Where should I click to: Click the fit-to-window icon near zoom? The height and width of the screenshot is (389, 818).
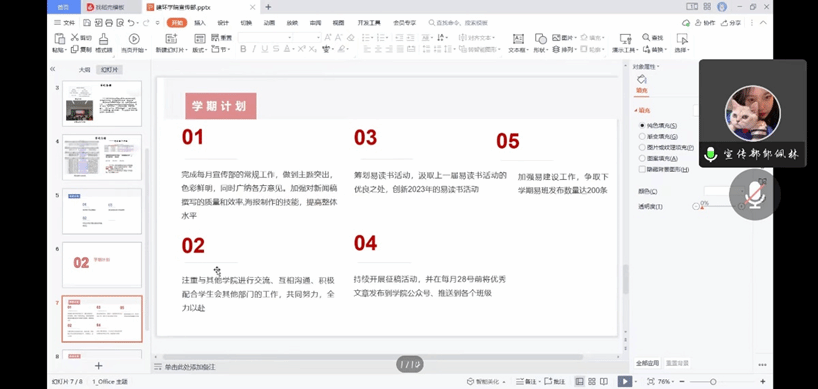pyautogui.click(x=651, y=382)
